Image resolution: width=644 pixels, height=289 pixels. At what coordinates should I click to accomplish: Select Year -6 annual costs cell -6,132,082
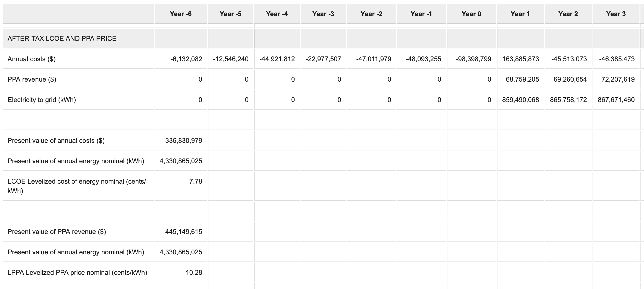186,59
